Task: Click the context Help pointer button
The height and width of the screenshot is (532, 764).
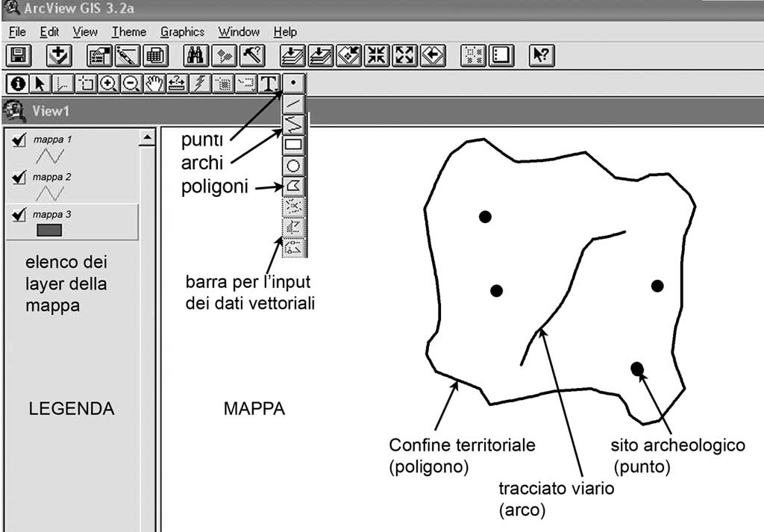Action: click(541, 55)
